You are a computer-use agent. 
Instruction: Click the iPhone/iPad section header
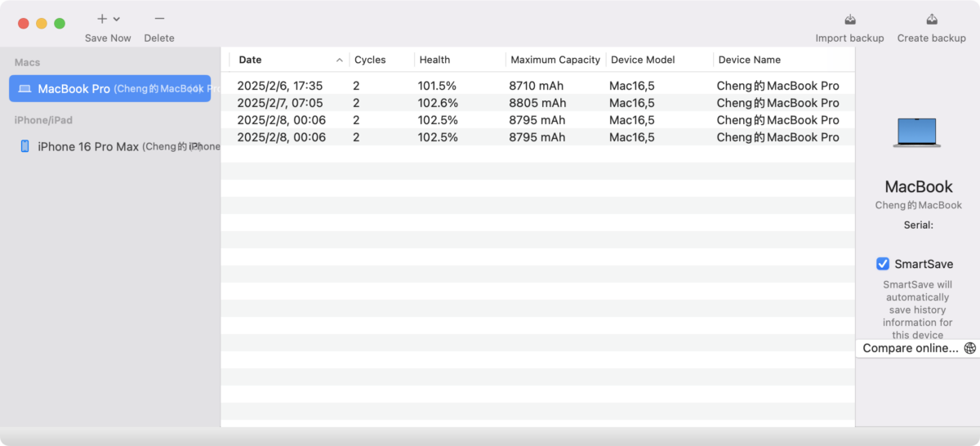[43, 120]
